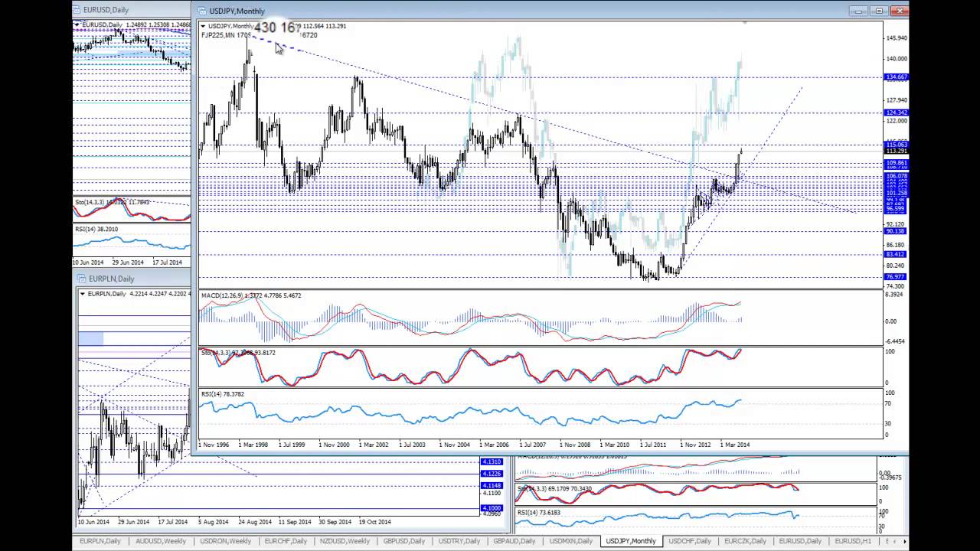This screenshot has height=551, width=980.
Task: Click the 90.138 price level label
Action: [x=896, y=231]
